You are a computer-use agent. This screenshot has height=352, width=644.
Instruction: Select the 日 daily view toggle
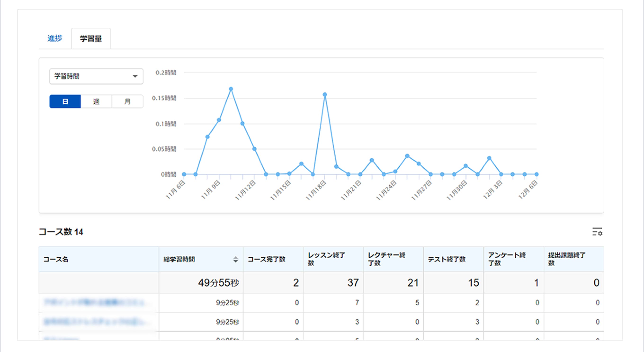65,101
